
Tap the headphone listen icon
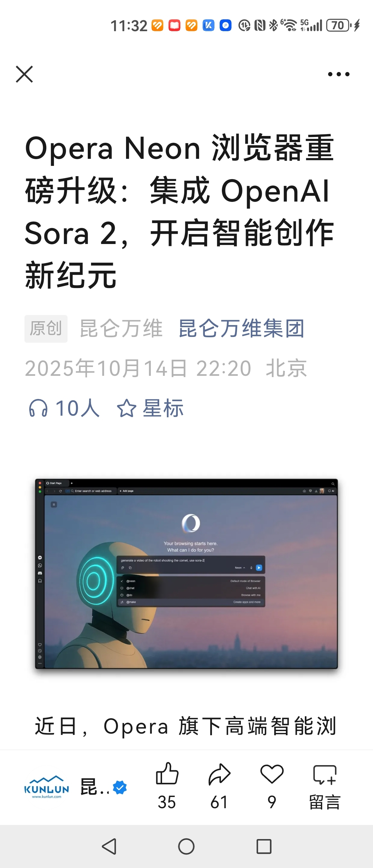pyautogui.click(x=38, y=408)
